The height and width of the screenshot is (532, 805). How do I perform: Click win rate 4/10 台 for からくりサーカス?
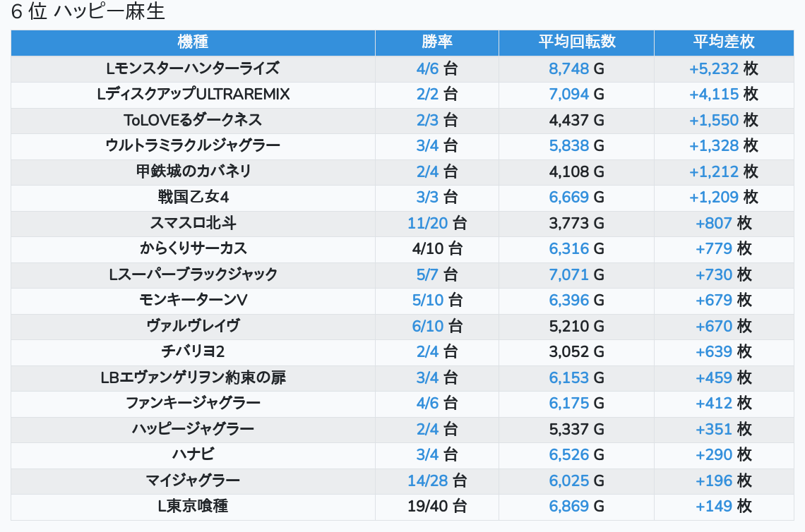click(437, 249)
